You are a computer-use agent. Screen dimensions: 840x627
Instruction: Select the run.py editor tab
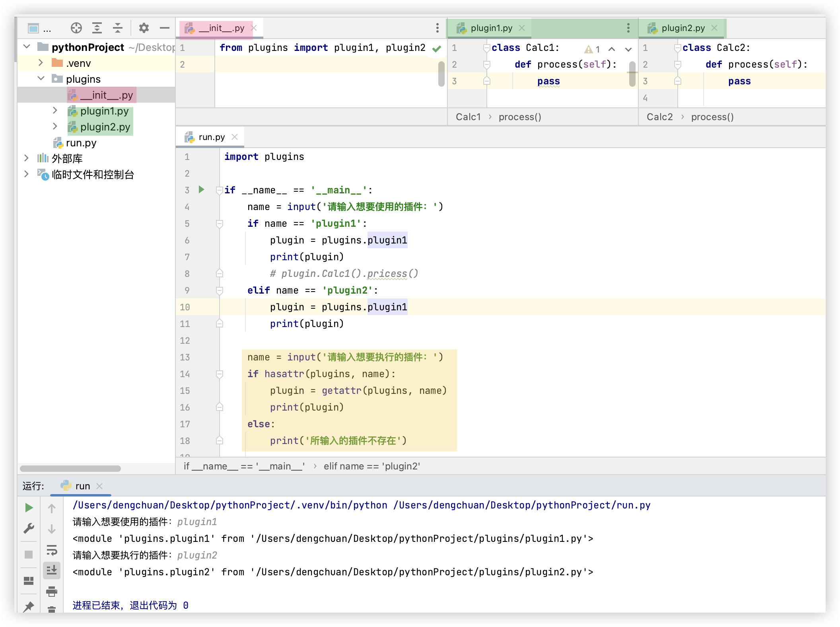[x=211, y=137]
